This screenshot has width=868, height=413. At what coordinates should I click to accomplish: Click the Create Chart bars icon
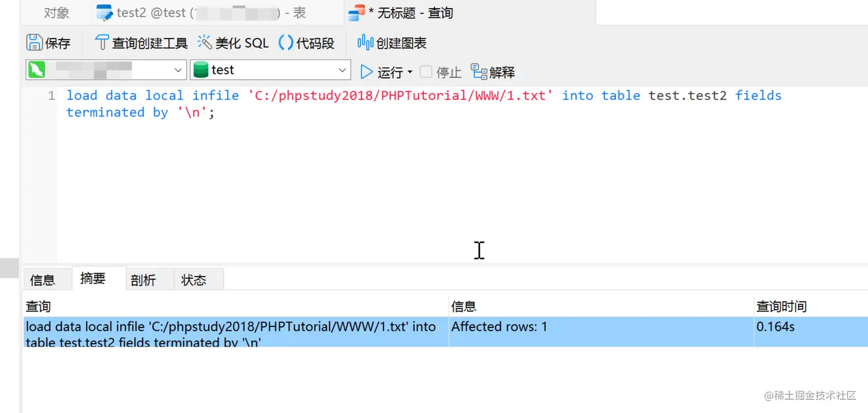pyautogui.click(x=365, y=42)
